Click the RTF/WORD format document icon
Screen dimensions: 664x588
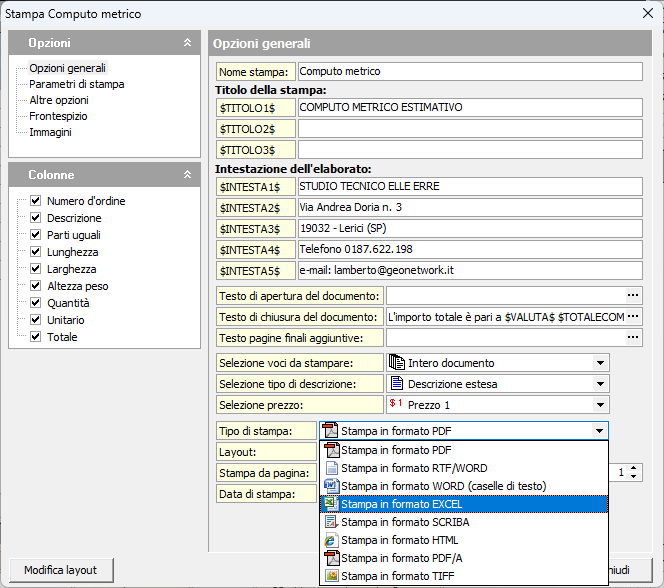331,468
